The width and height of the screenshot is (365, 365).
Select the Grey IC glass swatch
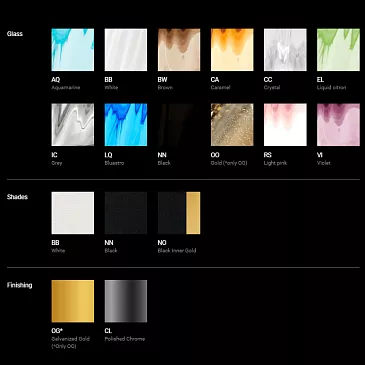coord(73,125)
